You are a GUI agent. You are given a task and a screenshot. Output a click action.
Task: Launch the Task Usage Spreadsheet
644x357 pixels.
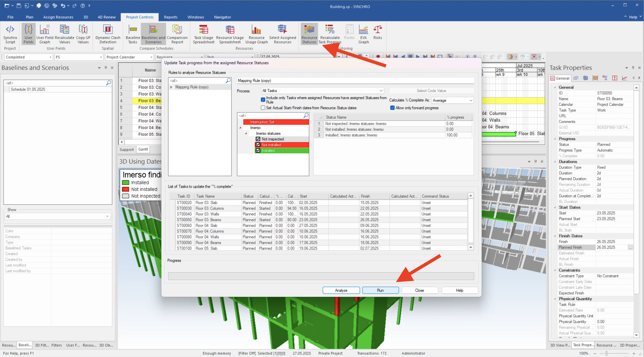click(203, 34)
